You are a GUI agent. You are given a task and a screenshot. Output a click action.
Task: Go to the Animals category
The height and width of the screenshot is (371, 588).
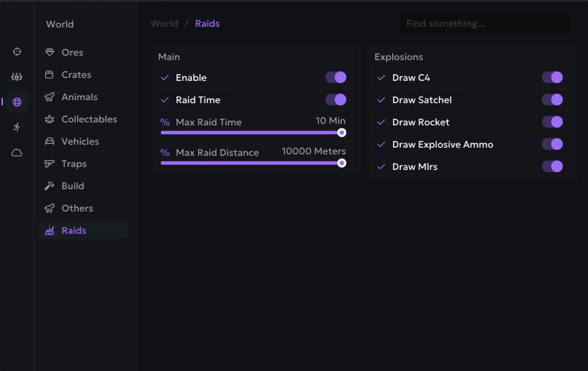tap(79, 97)
